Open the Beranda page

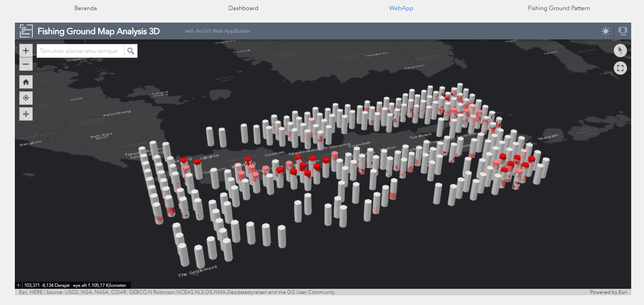coord(86,8)
